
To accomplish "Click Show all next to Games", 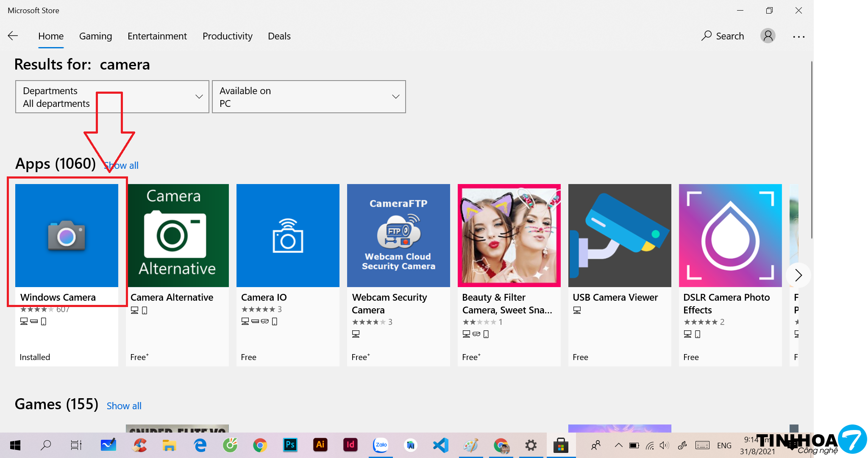I will click(124, 406).
